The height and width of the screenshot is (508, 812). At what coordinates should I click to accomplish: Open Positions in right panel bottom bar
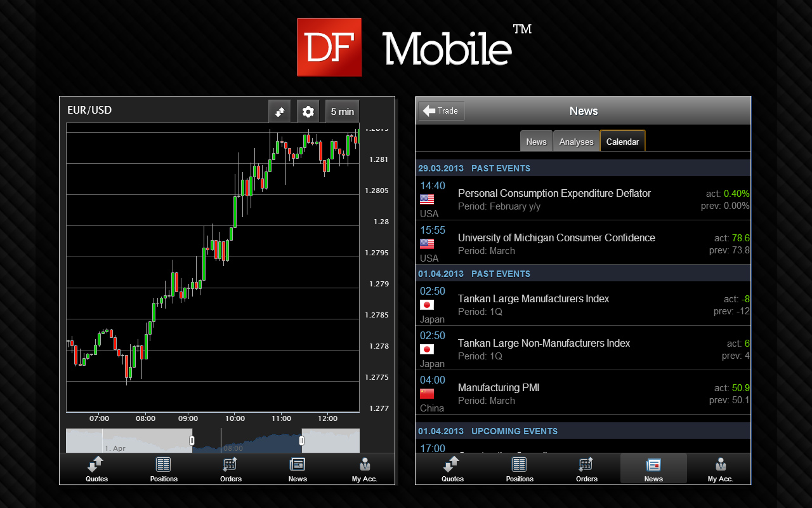click(x=520, y=469)
